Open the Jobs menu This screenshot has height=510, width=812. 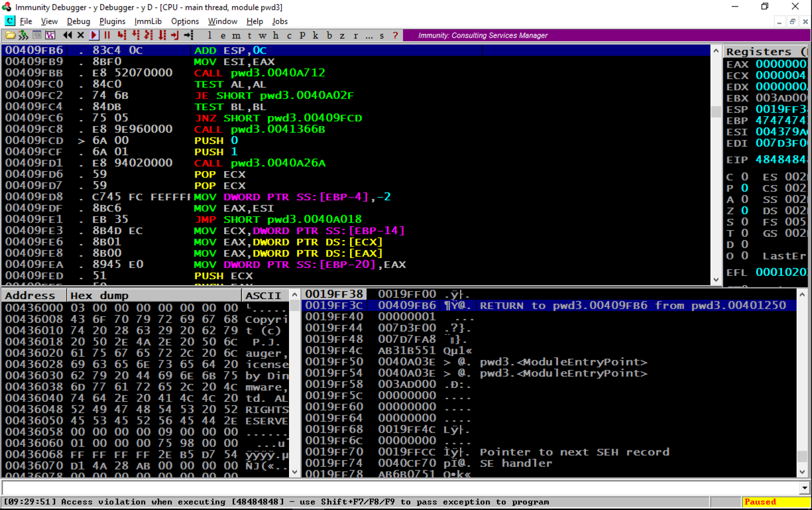(280, 21)
